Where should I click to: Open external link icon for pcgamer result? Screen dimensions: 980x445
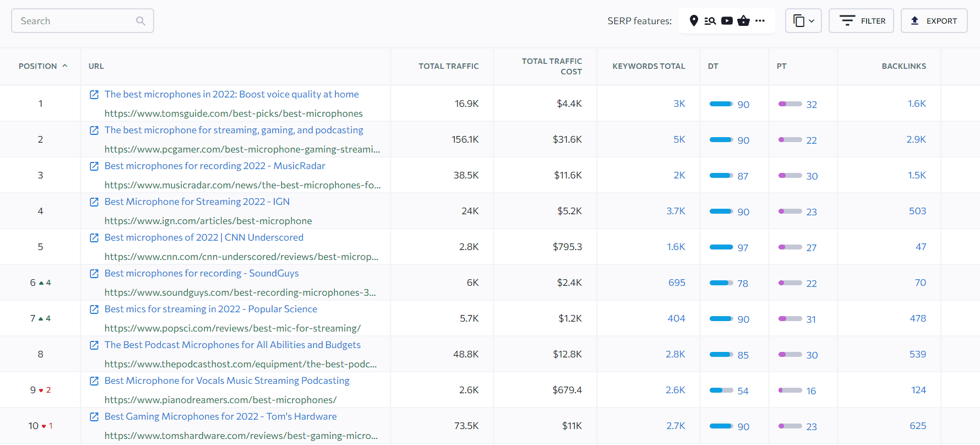(94, 131)
